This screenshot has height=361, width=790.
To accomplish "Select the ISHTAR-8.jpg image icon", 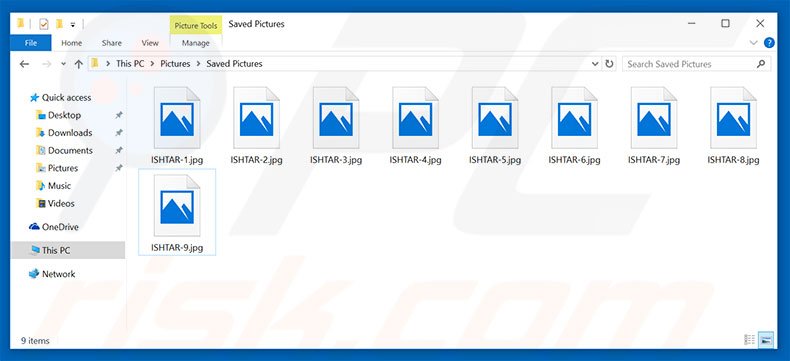I will [x=734, y=118].
